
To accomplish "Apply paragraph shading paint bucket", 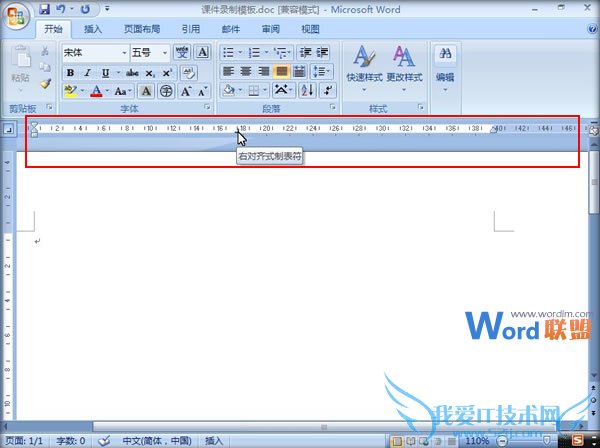I will [x=229, y=91].
